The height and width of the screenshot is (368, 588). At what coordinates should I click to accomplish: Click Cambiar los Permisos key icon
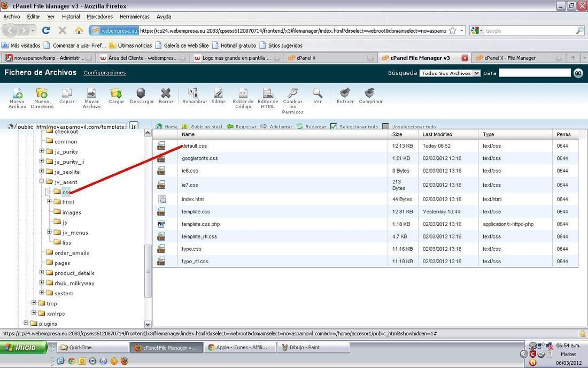click(292, 93)
